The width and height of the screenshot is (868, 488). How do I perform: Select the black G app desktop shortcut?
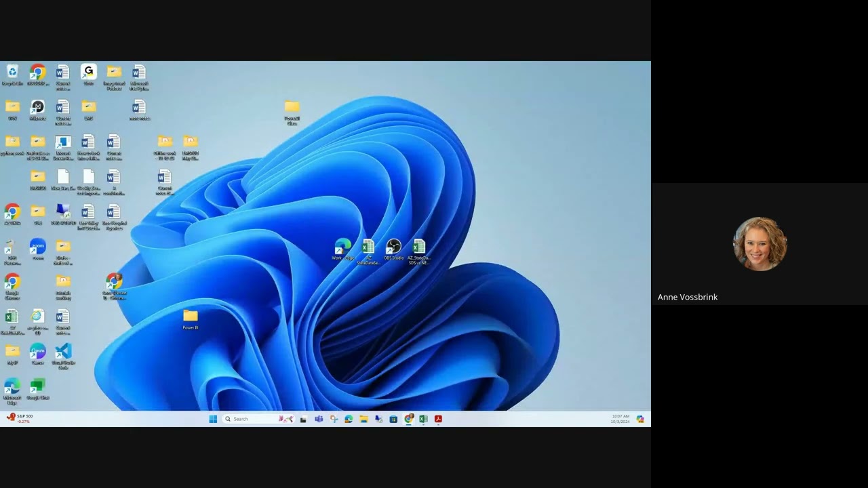(x=88, y=75)
